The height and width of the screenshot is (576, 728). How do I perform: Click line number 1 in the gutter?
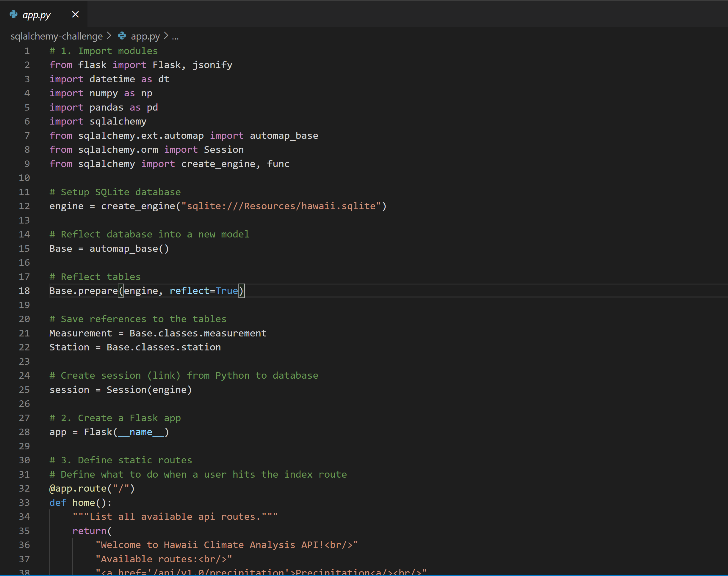(x=27, y=51)
